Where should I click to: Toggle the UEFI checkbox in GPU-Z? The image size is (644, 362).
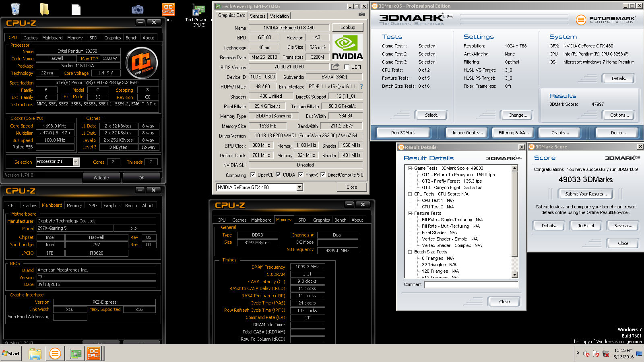coord(347,67)
